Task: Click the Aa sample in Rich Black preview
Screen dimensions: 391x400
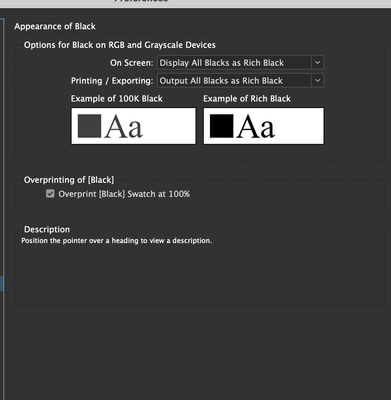Action: coord(256,126)
